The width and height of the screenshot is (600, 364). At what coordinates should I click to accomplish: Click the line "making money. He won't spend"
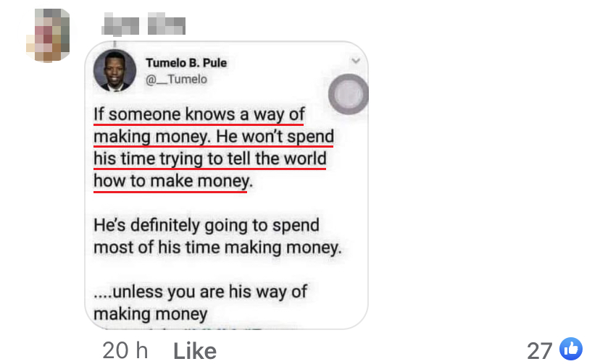point(213,137)
